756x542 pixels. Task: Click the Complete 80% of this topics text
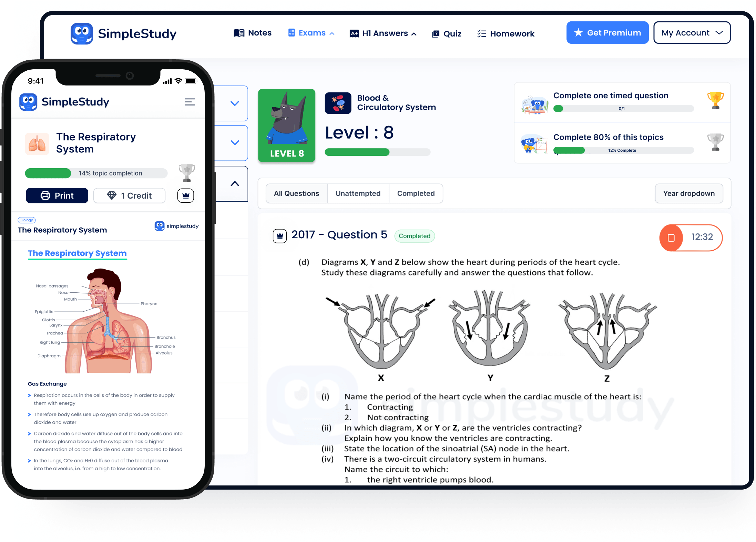pos(608,137)
